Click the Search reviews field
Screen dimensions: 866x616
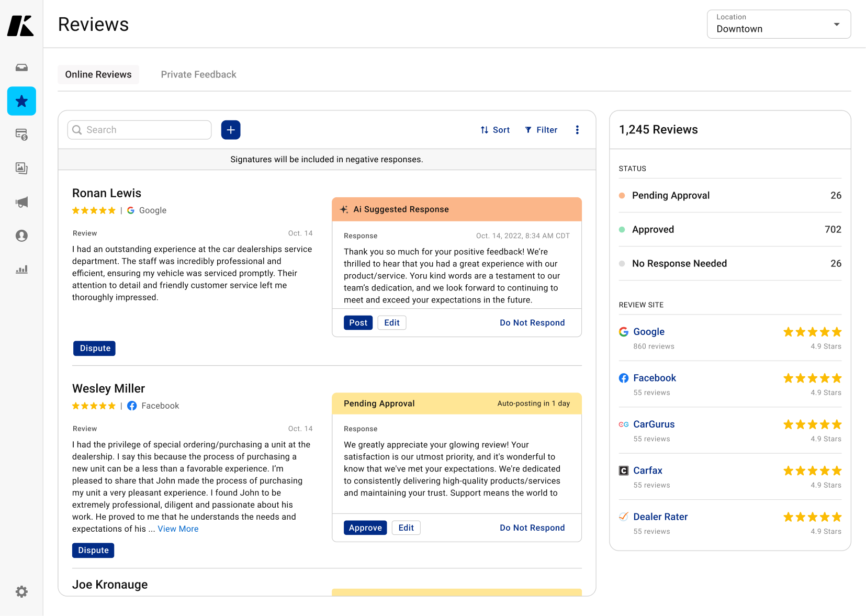139,130
